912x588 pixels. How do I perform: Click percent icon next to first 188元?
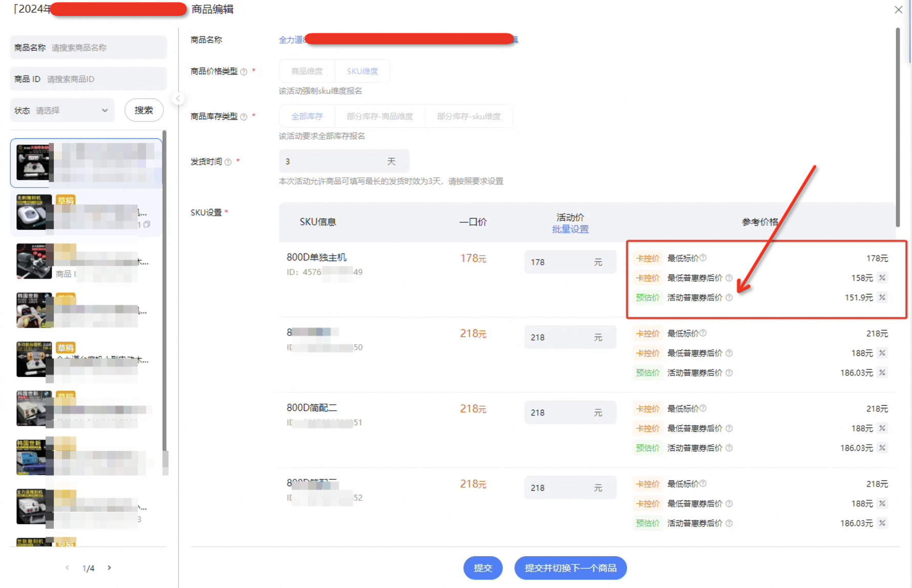(882, 353)
